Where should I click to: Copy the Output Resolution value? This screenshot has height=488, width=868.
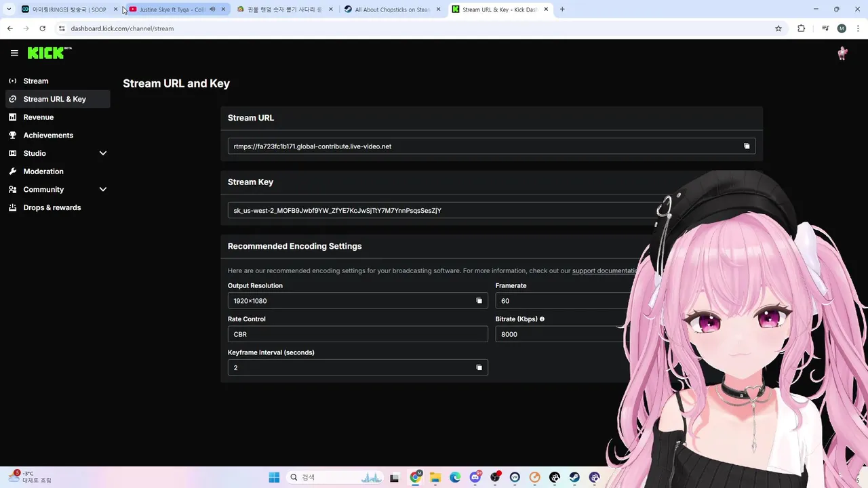tap(479, 301)
